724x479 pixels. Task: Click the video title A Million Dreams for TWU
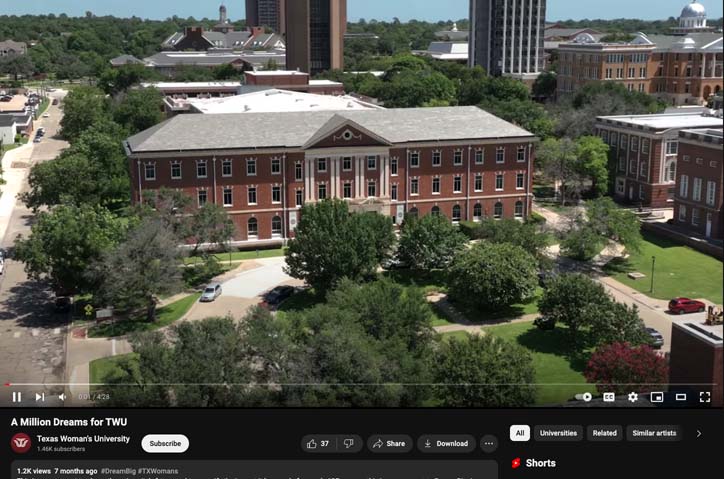coord(69,422)
